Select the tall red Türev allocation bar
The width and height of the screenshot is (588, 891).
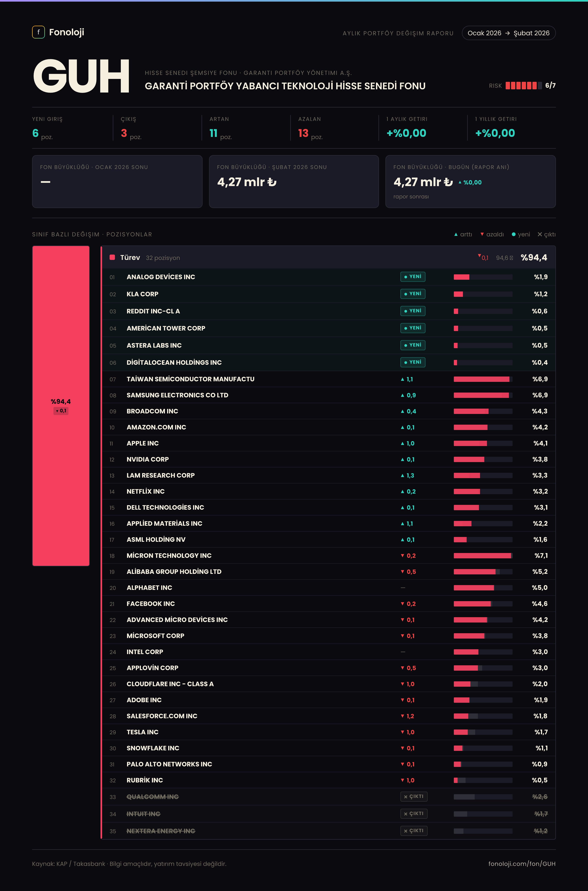[x=61, y=406]
